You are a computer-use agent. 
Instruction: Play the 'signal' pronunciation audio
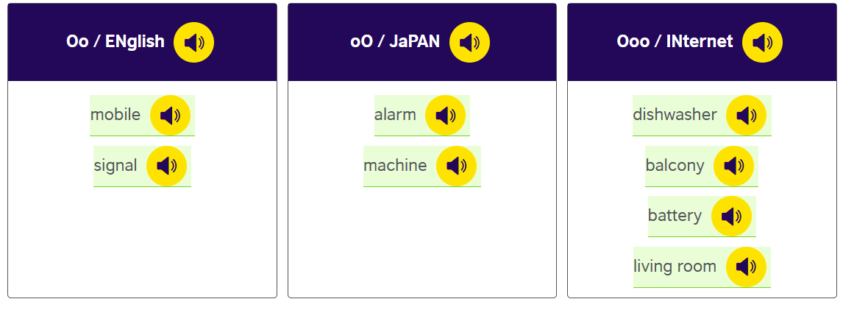tap(166, 166)
